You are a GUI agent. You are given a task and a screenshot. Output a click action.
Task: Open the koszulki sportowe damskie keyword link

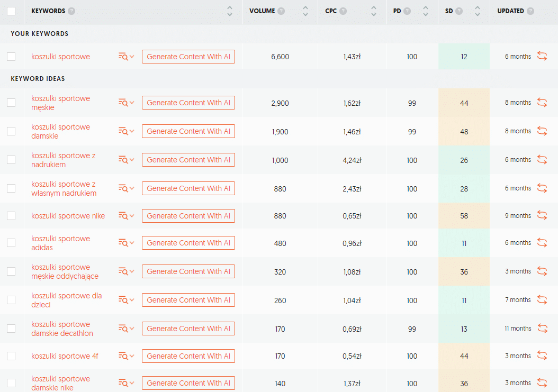click(60, 131)
